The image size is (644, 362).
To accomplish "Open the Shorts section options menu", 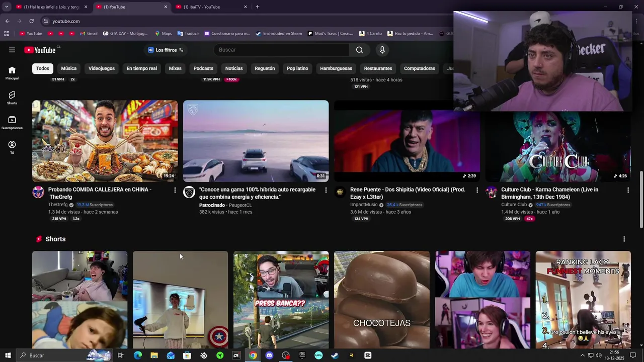I will click(624, 239).
